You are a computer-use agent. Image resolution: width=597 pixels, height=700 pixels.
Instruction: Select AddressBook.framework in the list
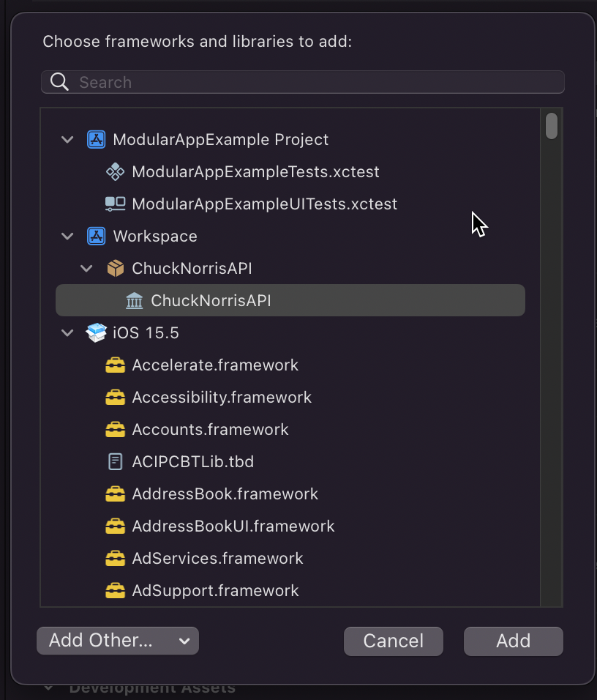[x=290, y=494]
